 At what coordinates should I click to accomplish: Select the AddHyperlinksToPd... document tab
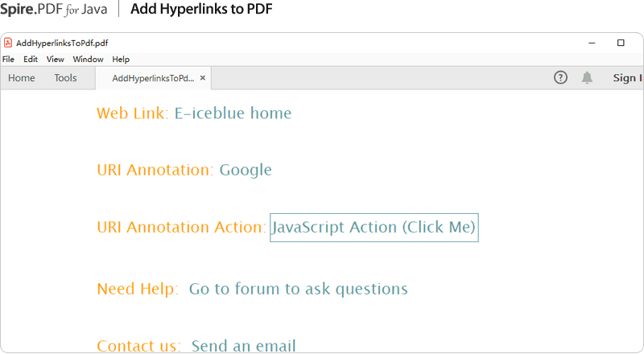click(153, 78)
